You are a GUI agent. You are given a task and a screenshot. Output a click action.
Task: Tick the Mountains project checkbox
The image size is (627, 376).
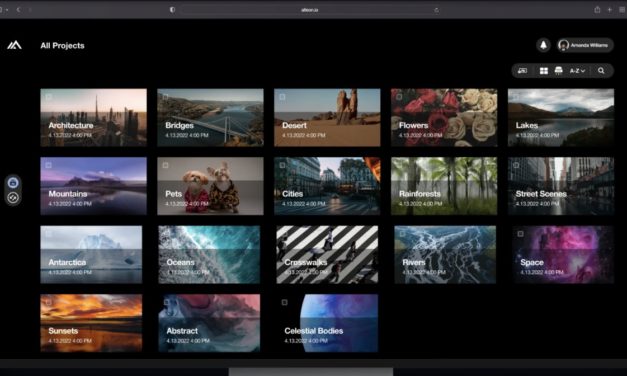point(48,165)
